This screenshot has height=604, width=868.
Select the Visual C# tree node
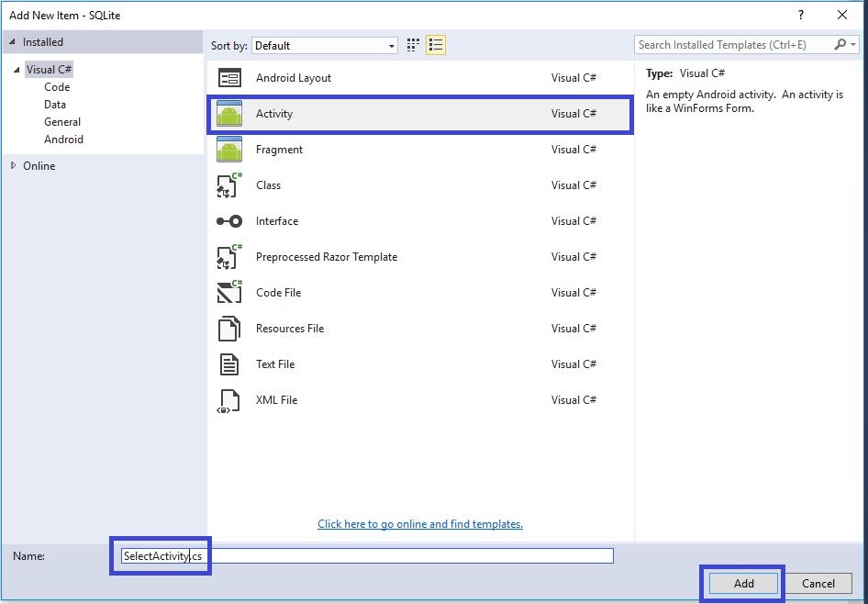pos(50,69)
